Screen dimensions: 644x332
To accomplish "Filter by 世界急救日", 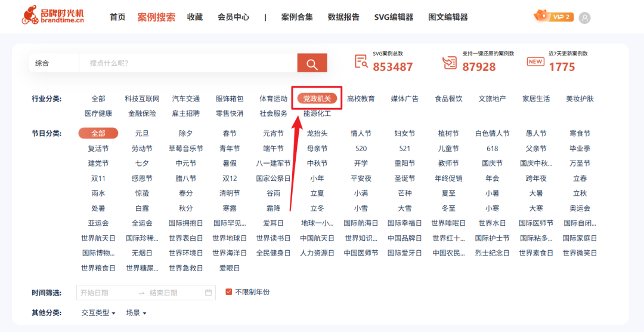I will coord(186,268).
